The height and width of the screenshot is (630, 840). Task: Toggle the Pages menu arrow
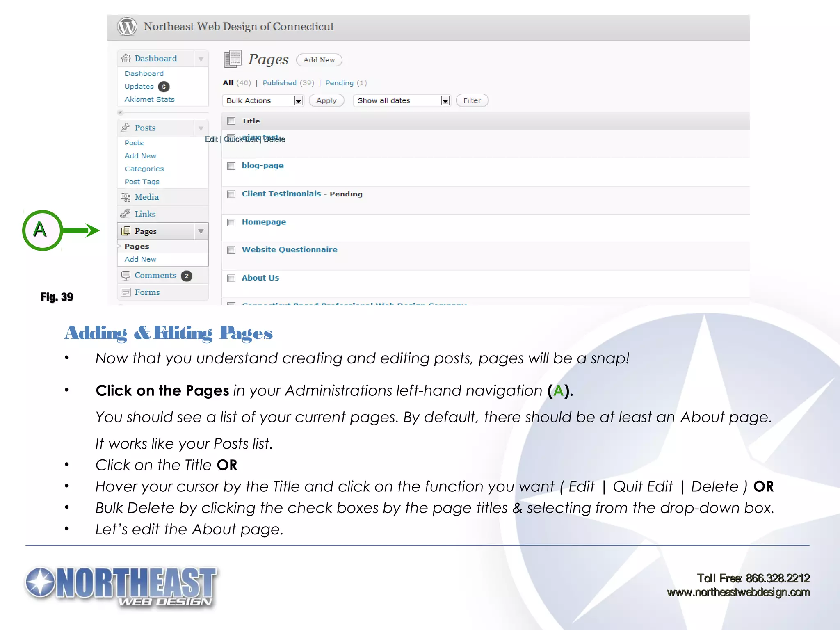point(201,231)
